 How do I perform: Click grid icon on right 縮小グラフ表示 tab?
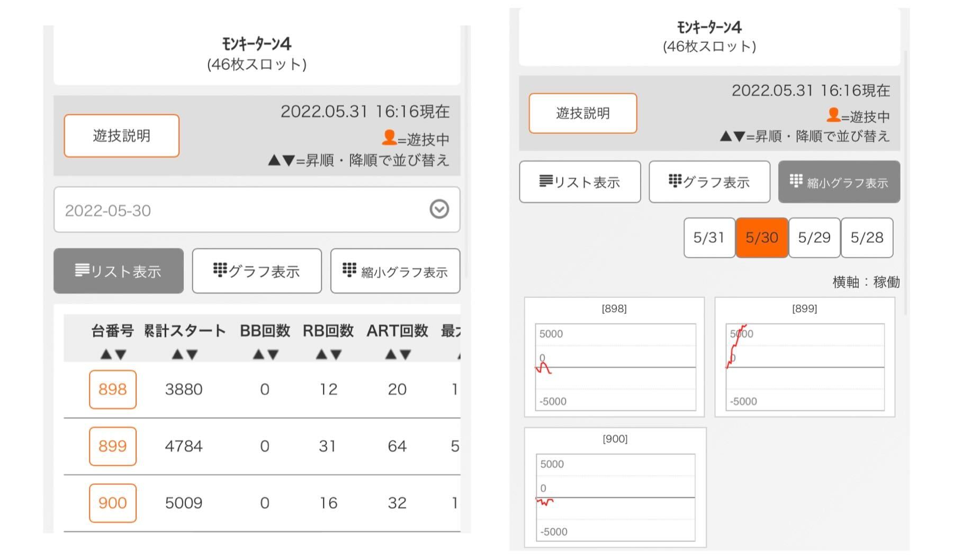click(796, 181)
